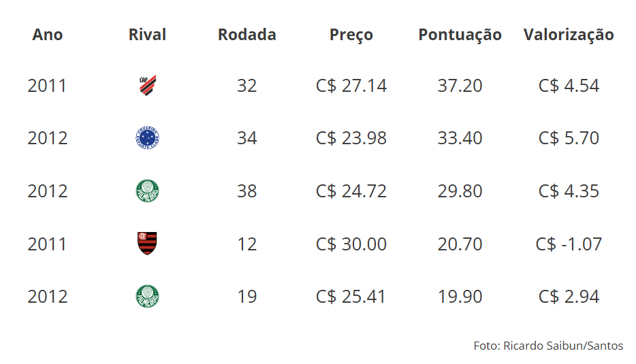Click the Preço column header
Viewport: 636px width, 364px height.
click(x=351, y=35)
